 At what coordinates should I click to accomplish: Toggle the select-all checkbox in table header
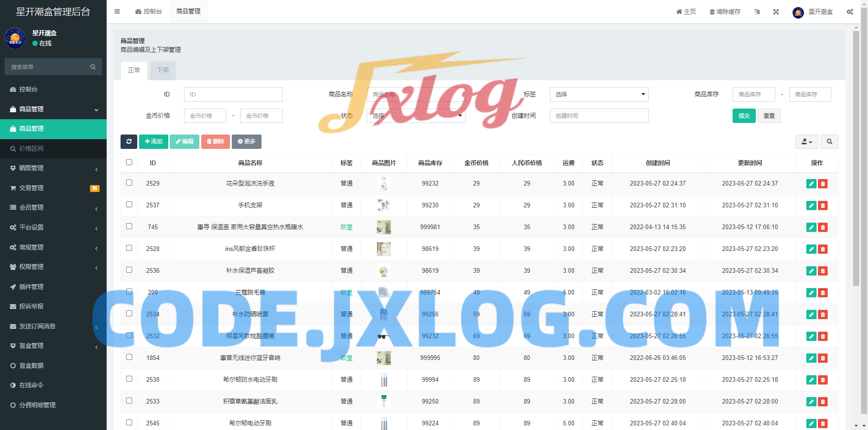point(129,162)
